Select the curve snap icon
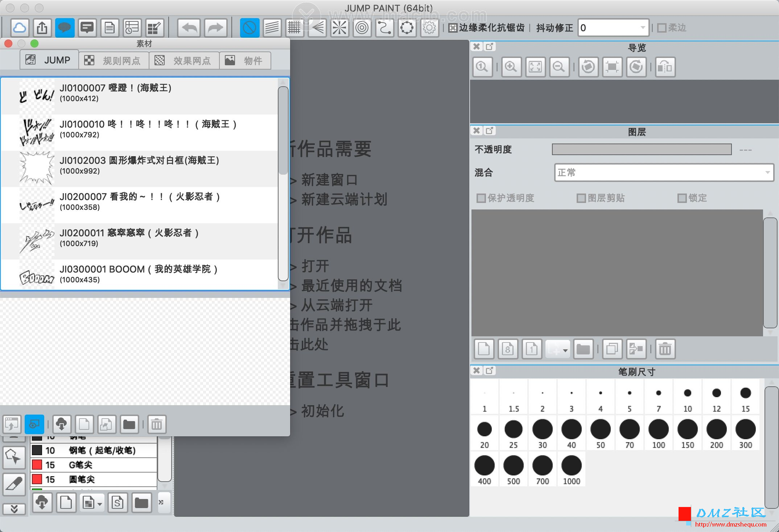This screenshot has width=779, height=532. [x=384, y=28]
